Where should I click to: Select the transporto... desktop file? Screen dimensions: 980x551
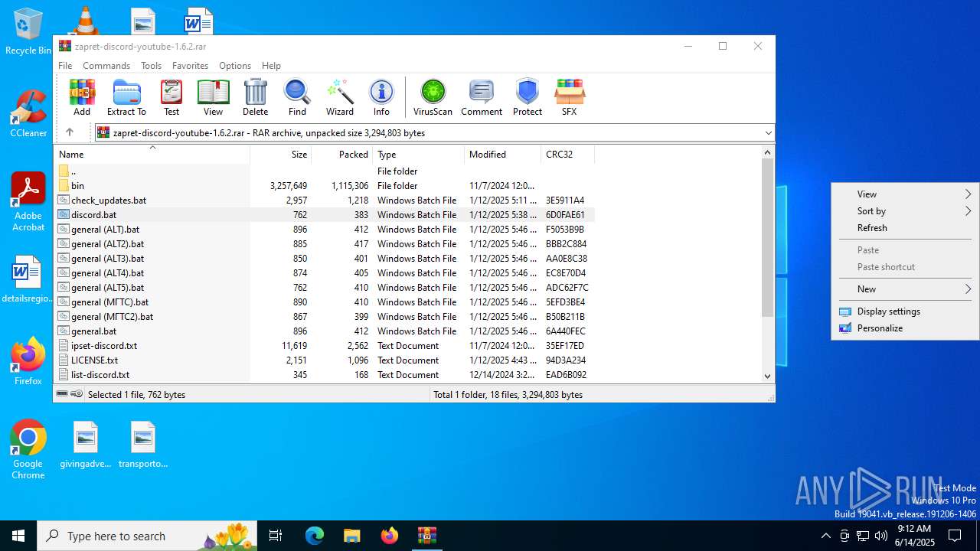coord(143,445)
